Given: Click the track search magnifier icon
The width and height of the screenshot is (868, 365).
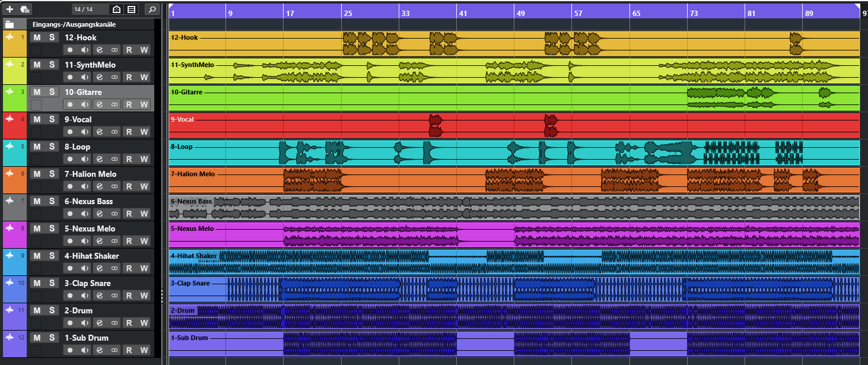Looking at the screenshot, I should tap(152, 9).
